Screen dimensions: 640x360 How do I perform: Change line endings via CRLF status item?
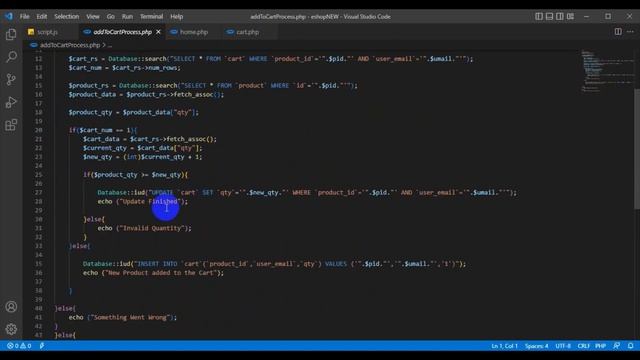[x=583, y=346]
